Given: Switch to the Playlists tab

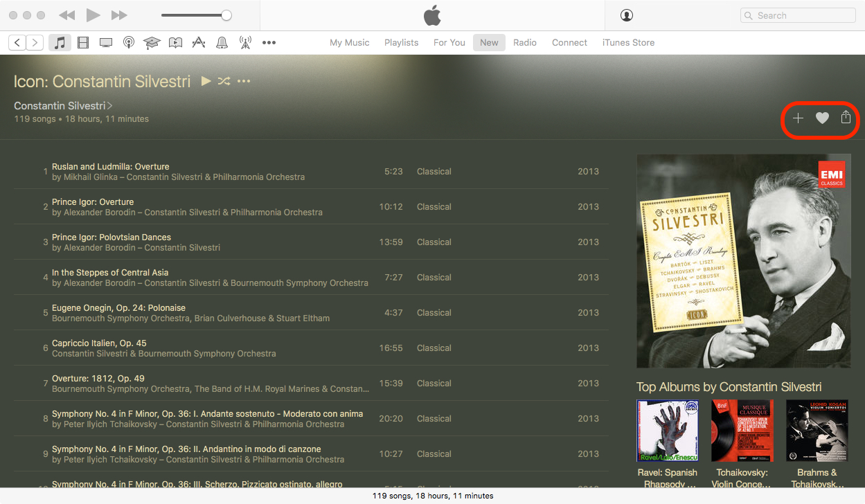Looking at the screenshot, I should click(x=401, y=42).
